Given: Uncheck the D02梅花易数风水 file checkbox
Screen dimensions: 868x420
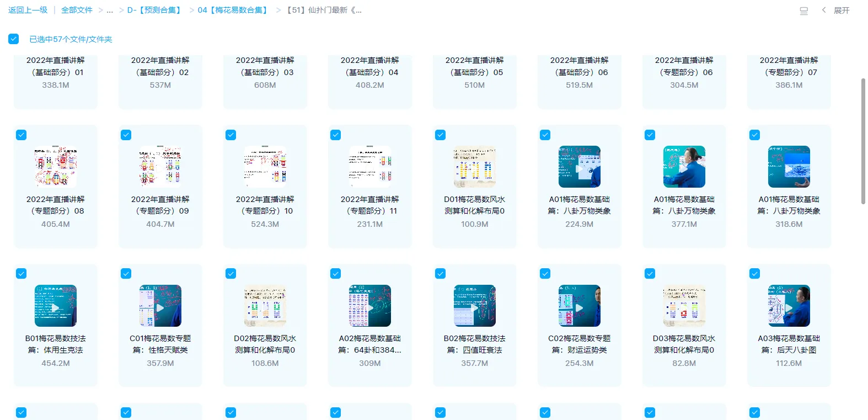Looking at the screenshot, I should coord(231,274).
